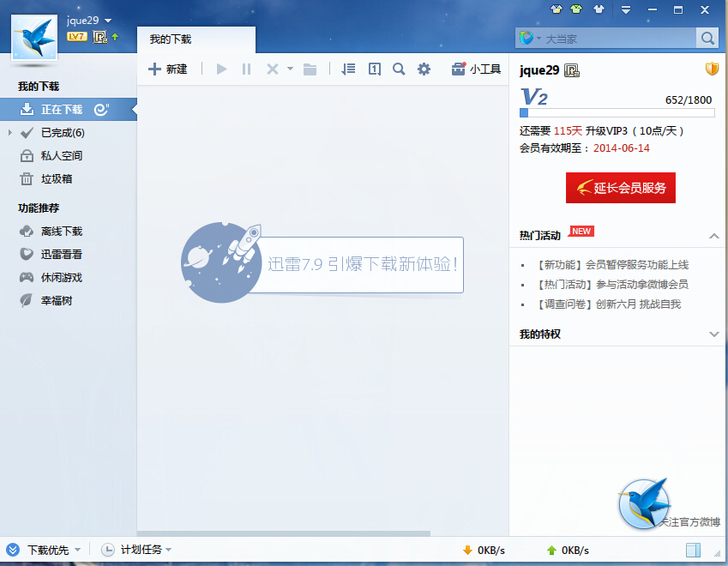This screenshot has height=566, width=728.
Task: Click the 652/1800 VIP progress bar
Action: pyautogui.click(x=617, y=113)
